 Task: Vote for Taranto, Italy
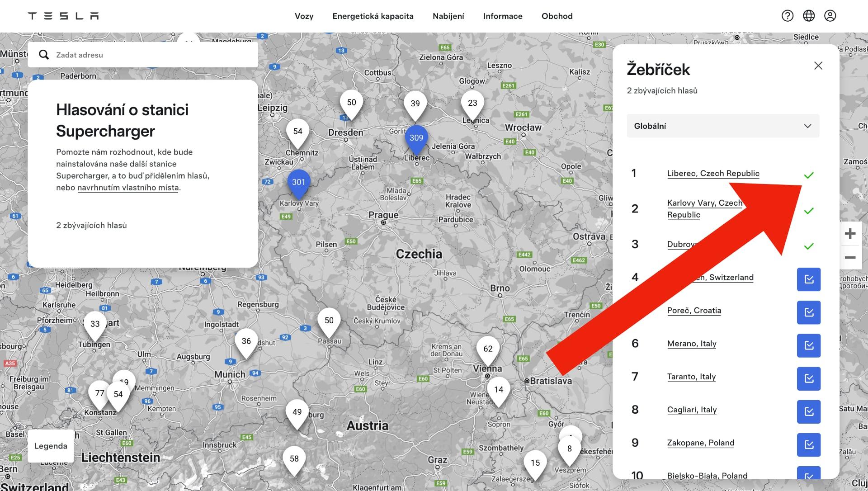[x=809, y=378]
